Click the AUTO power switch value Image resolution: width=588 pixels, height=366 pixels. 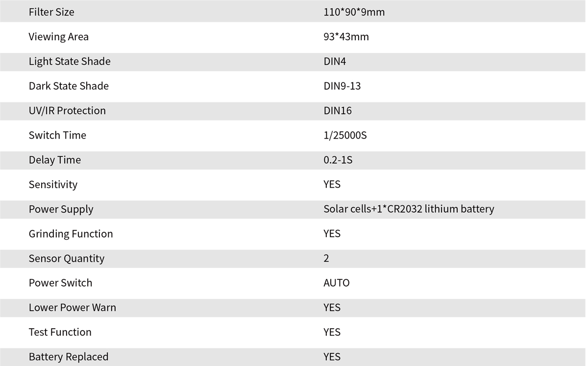coord(336,283)
